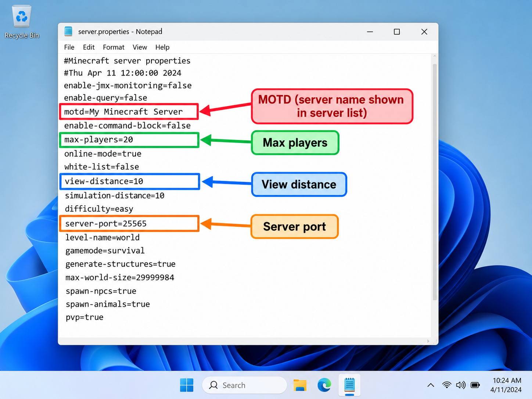Open the Edit menu
This screenshot has width=532, height=399.
pyautogui.click(x=89, y=47)
